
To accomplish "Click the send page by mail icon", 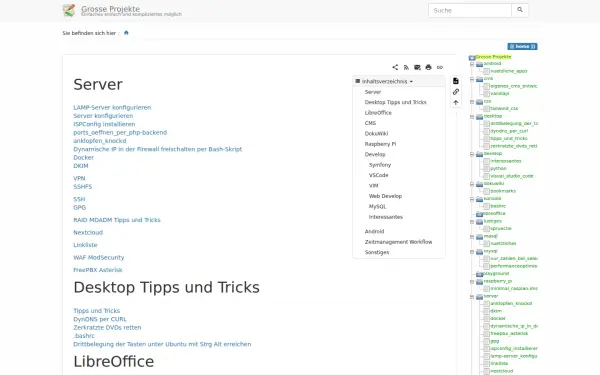I will [417, 67].
